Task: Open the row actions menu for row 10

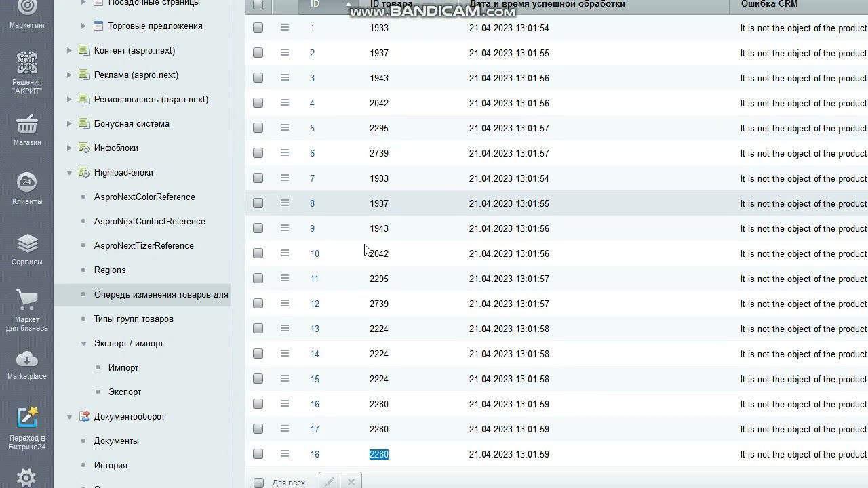Action: click(285, 253)
